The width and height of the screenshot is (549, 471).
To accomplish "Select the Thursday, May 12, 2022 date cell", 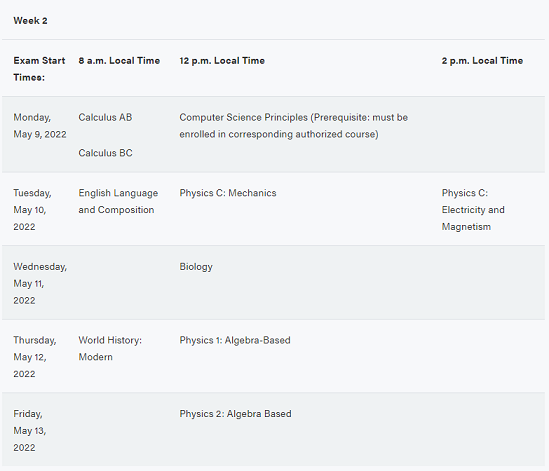I will (35, 357).
